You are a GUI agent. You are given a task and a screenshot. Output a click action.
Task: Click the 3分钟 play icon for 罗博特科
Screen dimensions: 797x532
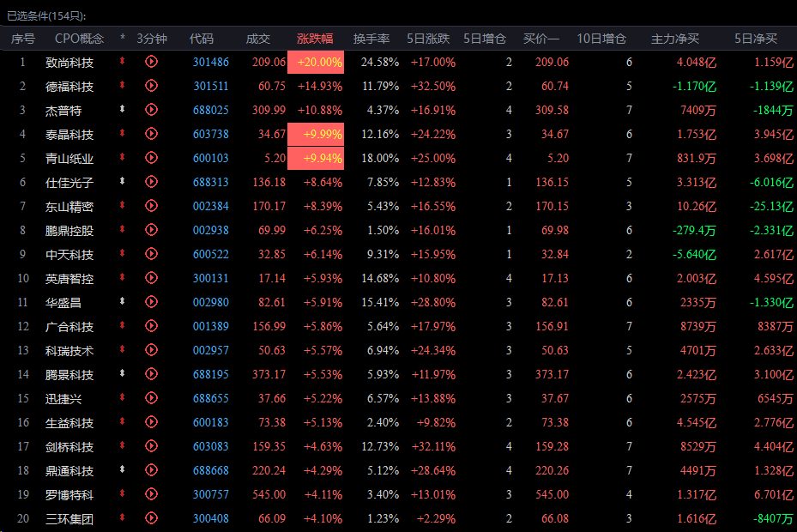click(x=152, y=494)
